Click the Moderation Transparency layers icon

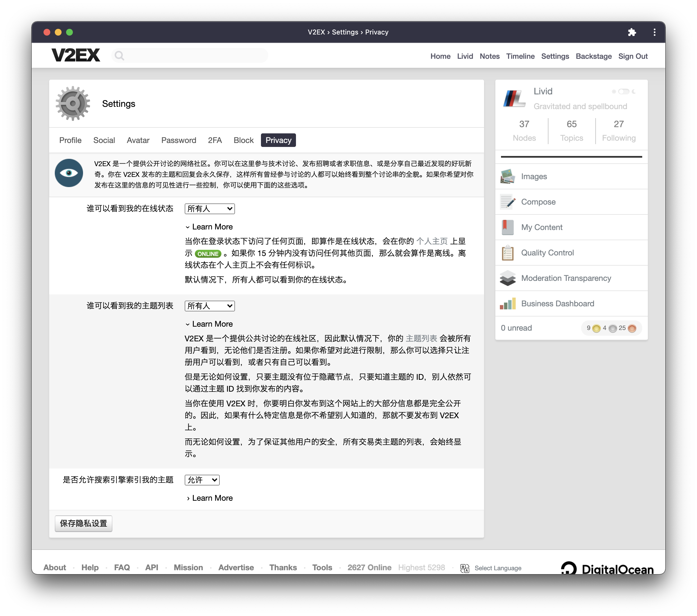pos(507,278)
